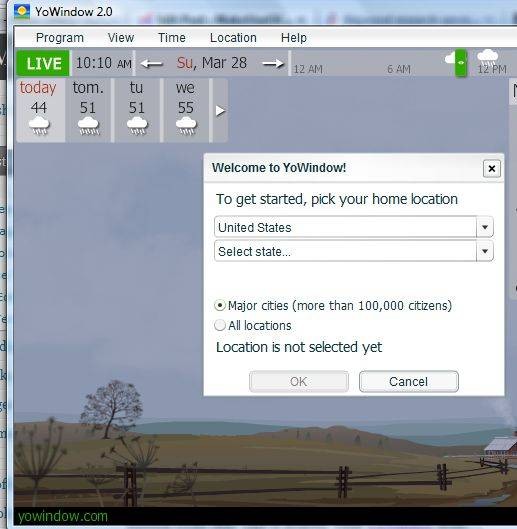This screenshot has width=517, height=529.
Task: Select the today forecast tile
Action: pyautogui.click(x=40, y=110)
